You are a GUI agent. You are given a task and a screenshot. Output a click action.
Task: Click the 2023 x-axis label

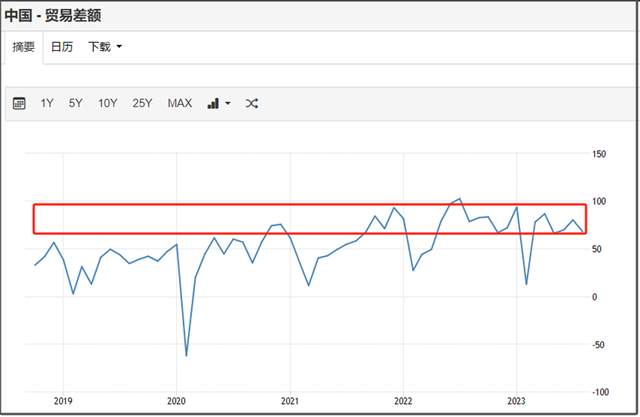coord(516,399)
